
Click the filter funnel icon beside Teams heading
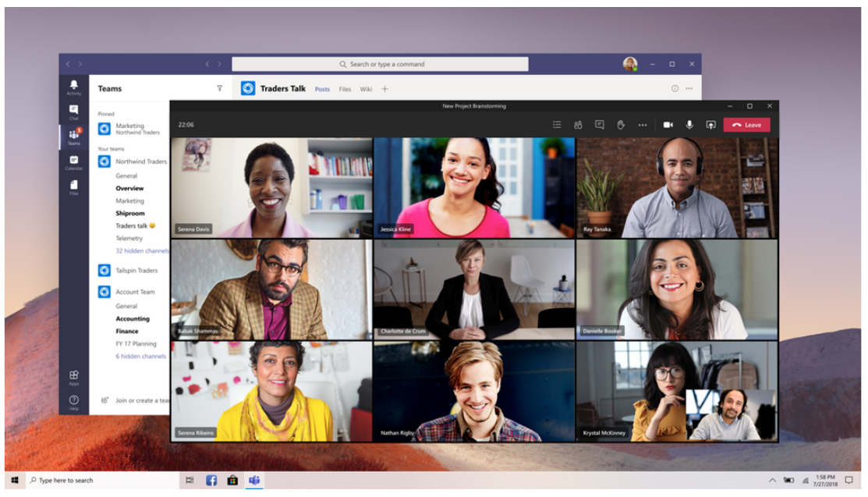pyautogui.click(x=220, y=88)
